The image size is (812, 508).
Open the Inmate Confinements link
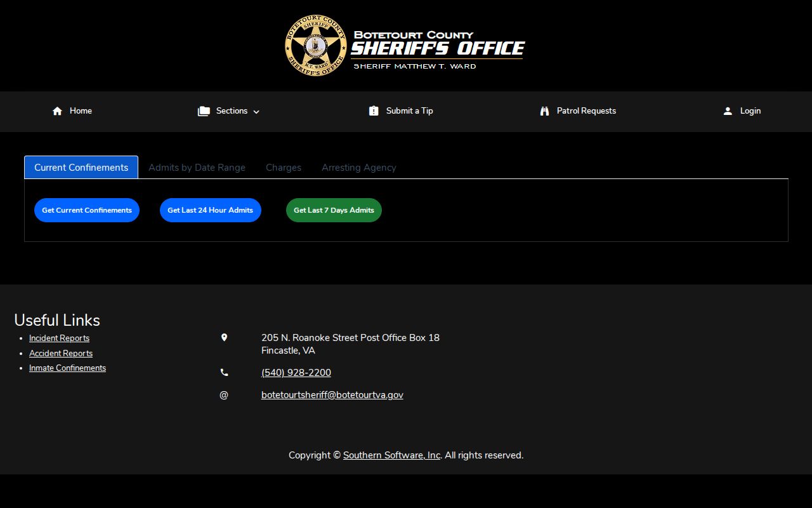(67, 368)
